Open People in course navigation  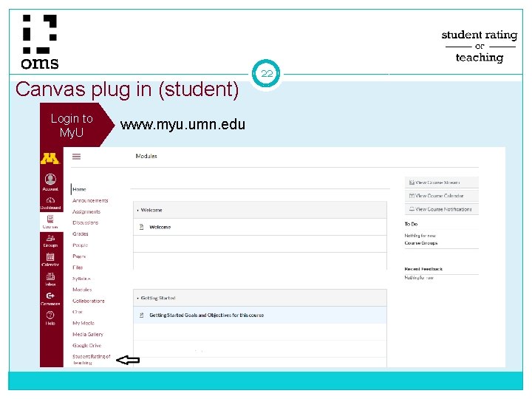[x=80, y=245]
